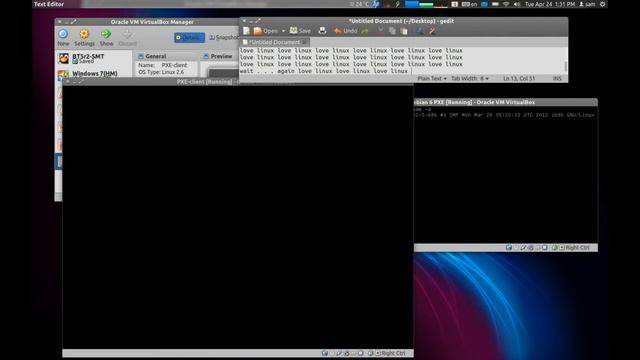Click the 'Name: PXE-client' detail text
640x360 pixels.
[162, 65]
